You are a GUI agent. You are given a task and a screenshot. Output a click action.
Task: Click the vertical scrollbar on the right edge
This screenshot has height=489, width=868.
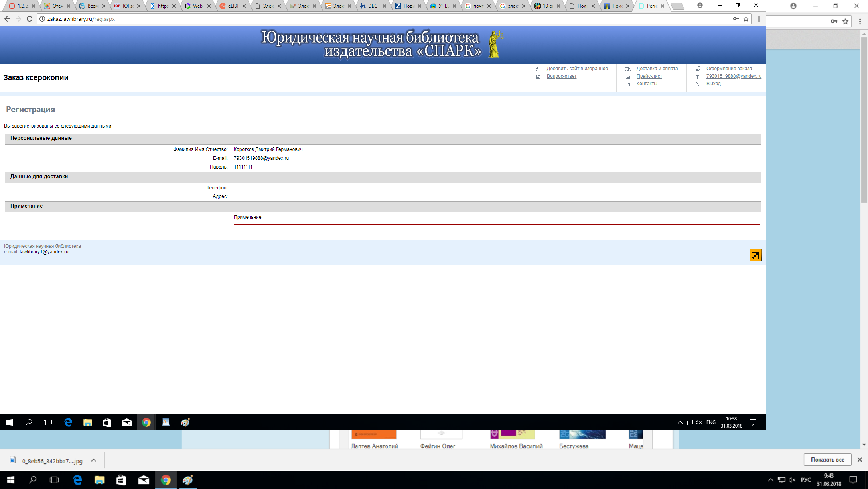(864, 120)
